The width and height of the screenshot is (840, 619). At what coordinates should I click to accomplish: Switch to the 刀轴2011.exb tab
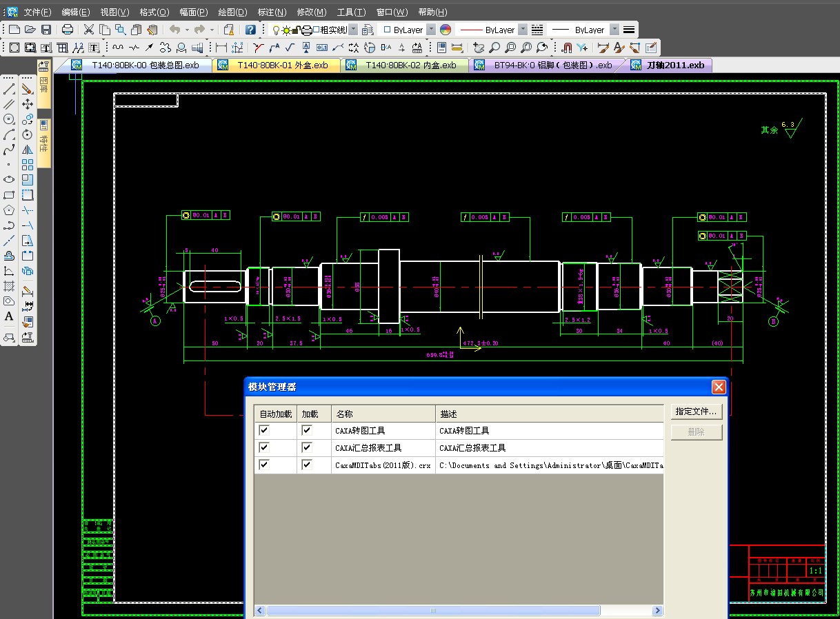(x=675, y=65)
